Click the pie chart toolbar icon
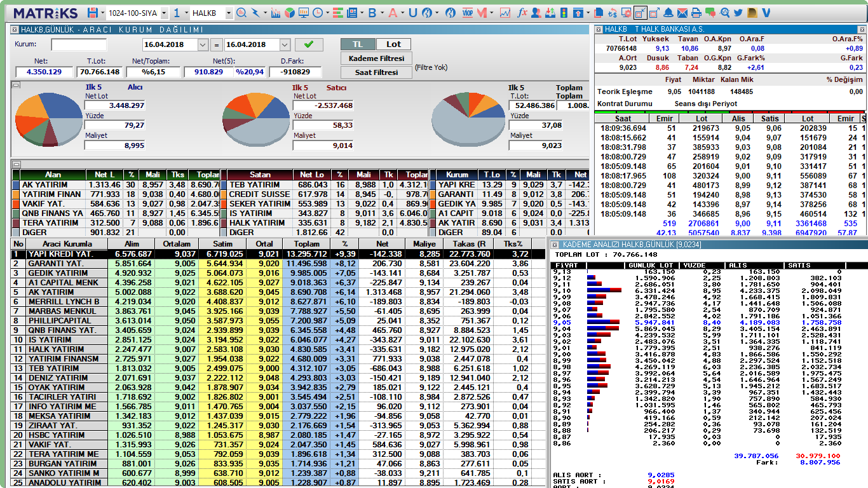 pyautogui.click(x=289, y=13)
